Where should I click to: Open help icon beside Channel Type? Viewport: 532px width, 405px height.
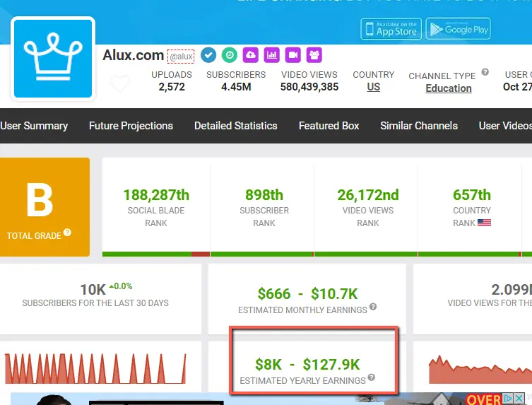tap(485, 72)
